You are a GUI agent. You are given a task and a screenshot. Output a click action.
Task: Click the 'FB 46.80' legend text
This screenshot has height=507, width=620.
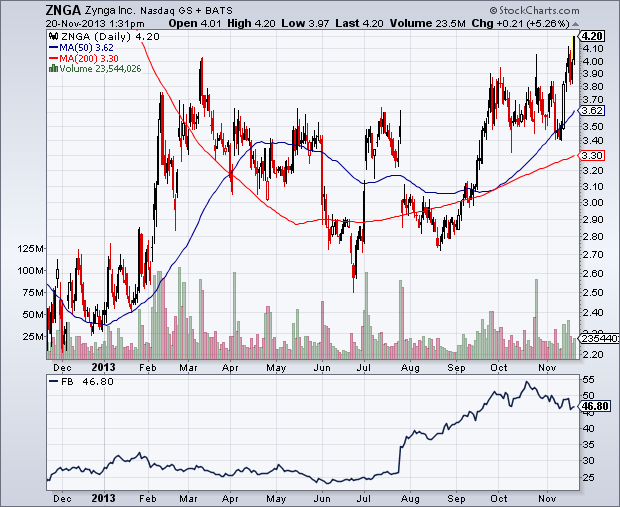(87, 382)
